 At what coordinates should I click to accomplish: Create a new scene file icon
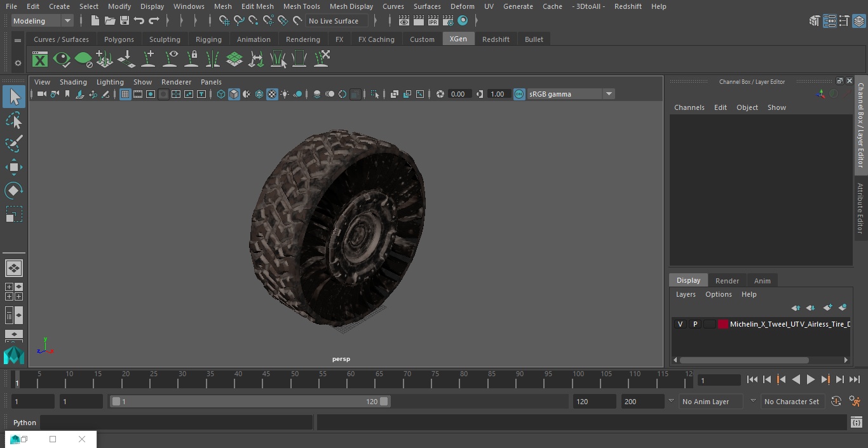coord(95,21)
